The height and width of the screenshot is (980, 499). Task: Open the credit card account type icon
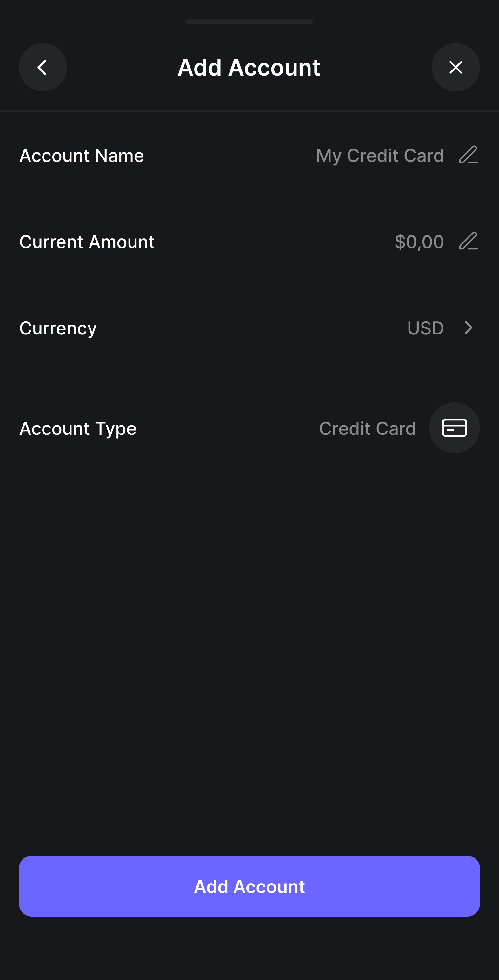(x=455, y=428)
